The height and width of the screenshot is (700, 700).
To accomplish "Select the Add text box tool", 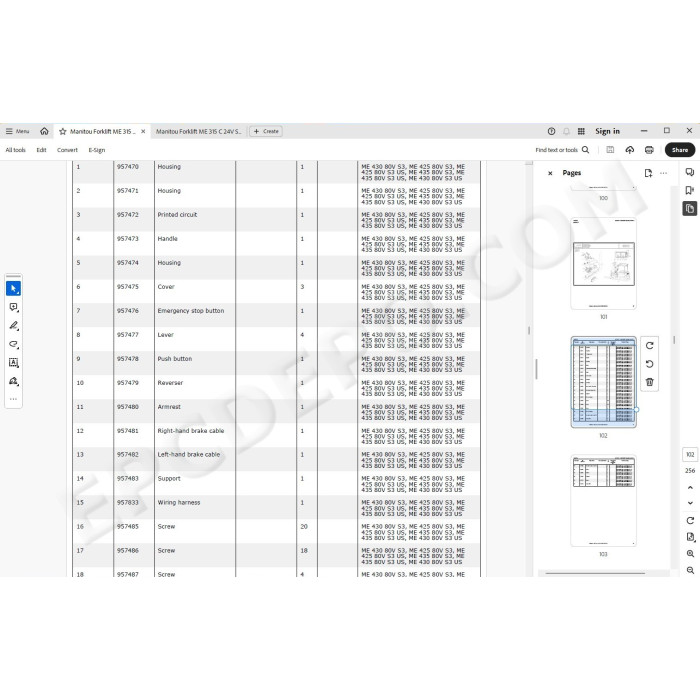I will point(13,362).
